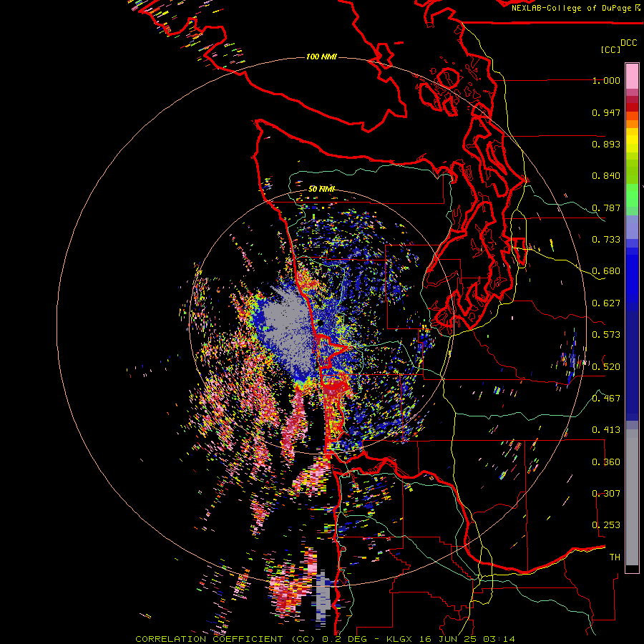Click the 0.520 scale value

coord(606,367)
